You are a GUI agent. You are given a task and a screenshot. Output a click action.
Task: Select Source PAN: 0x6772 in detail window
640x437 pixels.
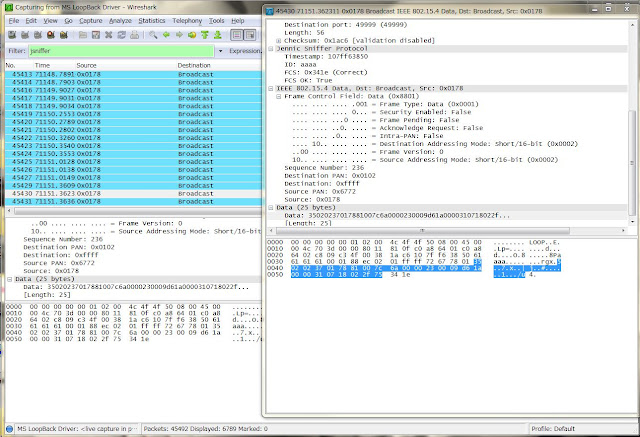tap(320, 192)
